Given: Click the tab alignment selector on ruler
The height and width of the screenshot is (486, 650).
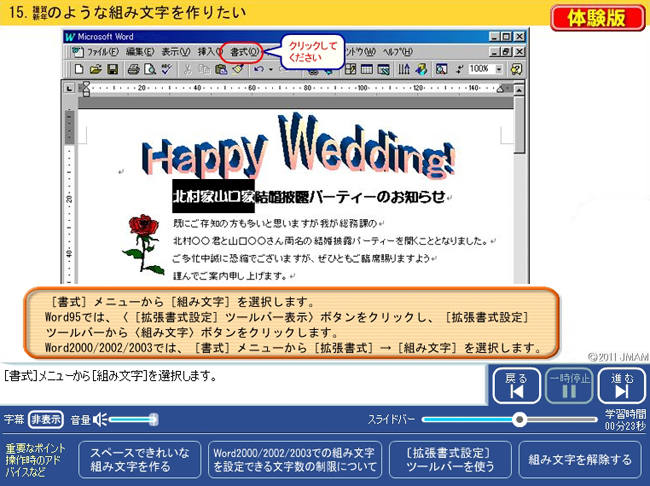Looking at the screenshot, I should click(69, 88).
